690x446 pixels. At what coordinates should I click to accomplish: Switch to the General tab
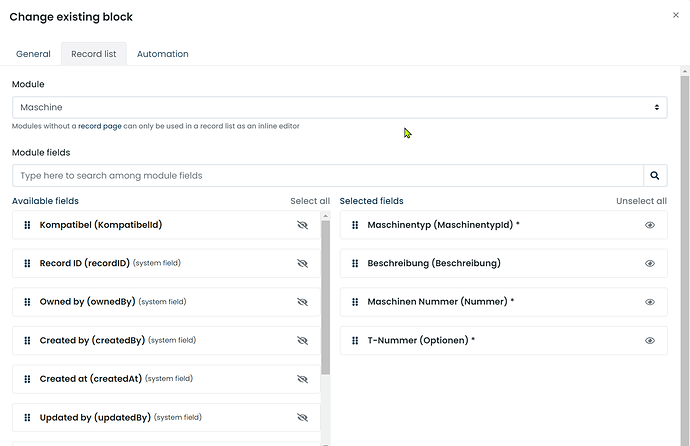point(33,54)
